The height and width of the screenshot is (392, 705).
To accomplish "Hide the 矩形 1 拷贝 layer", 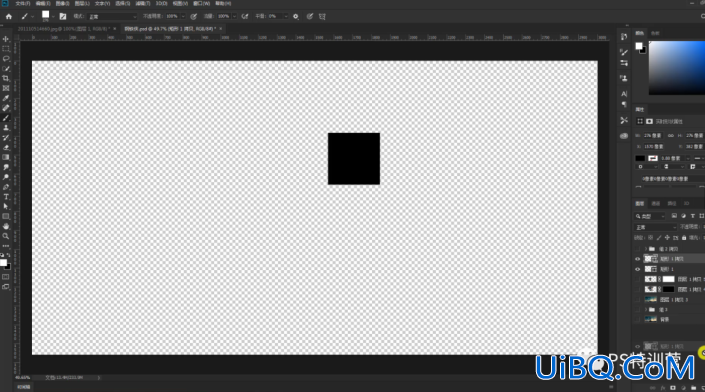I will coord(638,259).
